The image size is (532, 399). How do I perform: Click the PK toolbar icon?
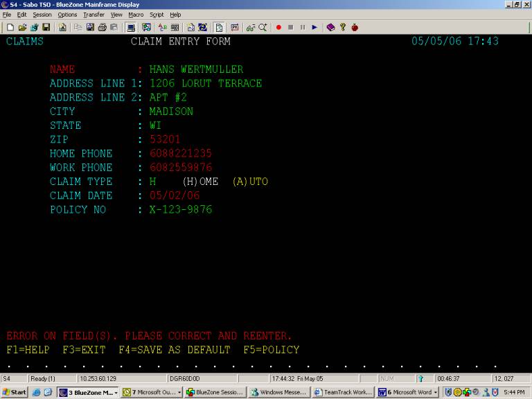click(x=235, y=28)
